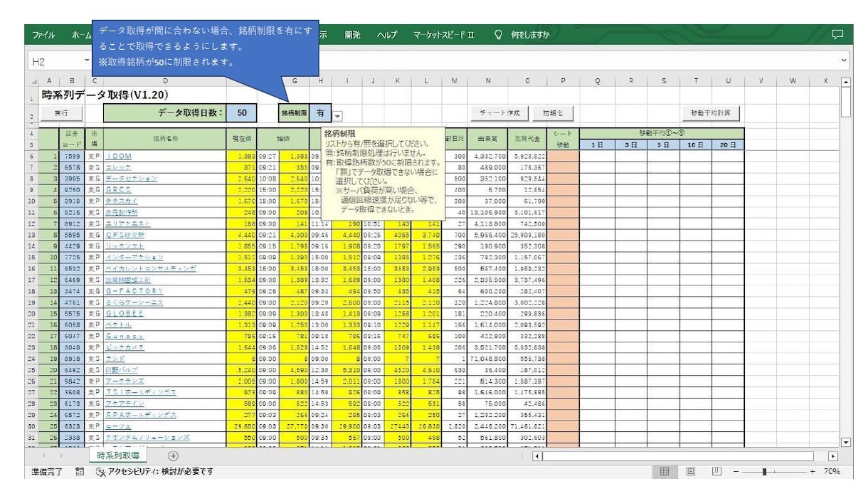Select column X header
Image resolution: width=868 pixels, height=501 pixels.
[826, 82]
